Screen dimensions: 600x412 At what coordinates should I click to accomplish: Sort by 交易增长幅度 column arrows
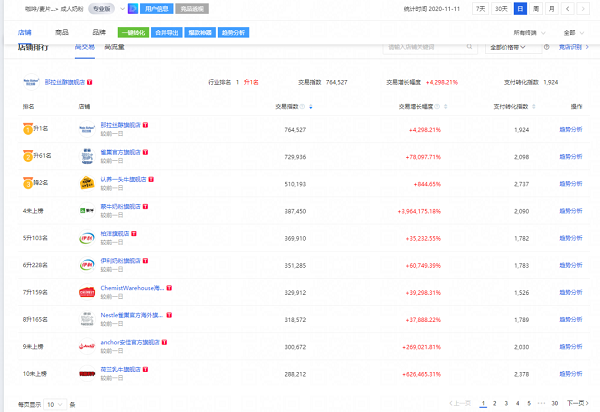(445, 107)
